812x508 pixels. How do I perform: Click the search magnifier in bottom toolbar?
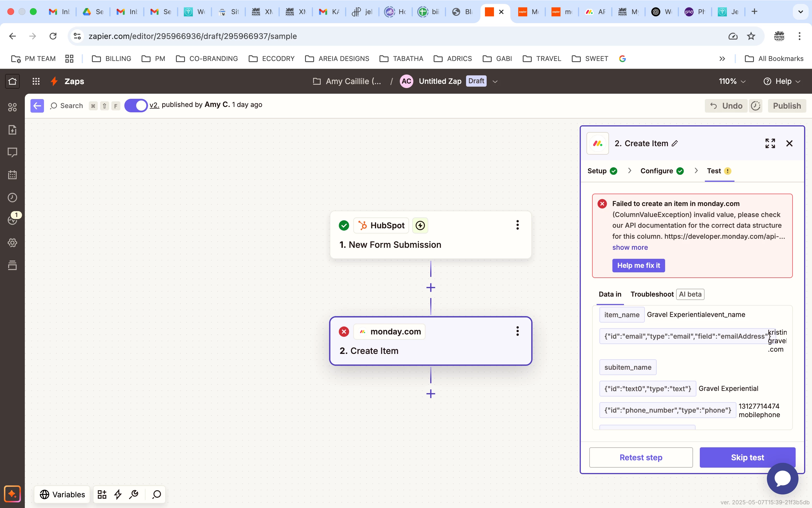point(157,494)
